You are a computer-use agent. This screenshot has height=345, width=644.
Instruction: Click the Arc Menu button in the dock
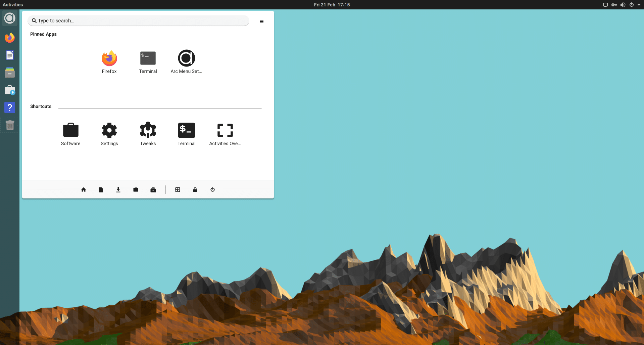10,18
